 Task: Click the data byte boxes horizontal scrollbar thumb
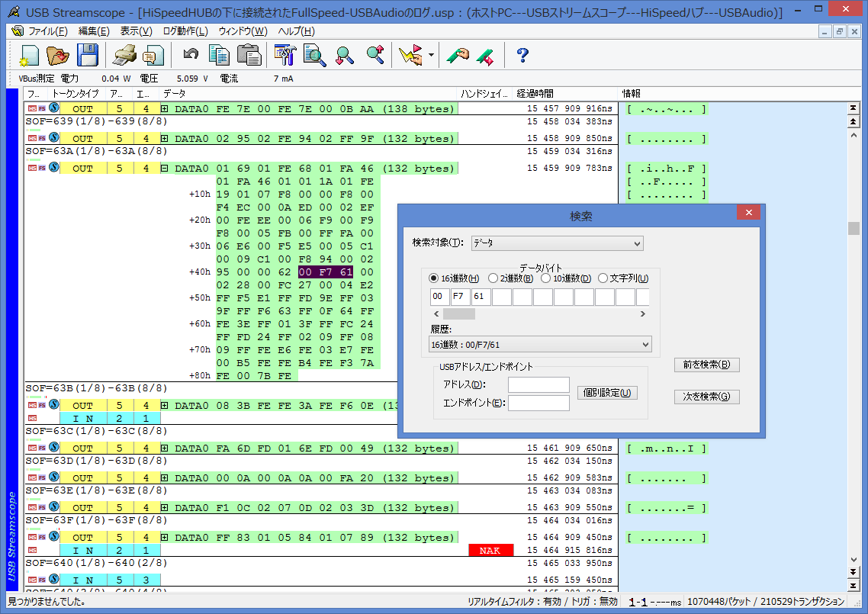coord(459,314)
